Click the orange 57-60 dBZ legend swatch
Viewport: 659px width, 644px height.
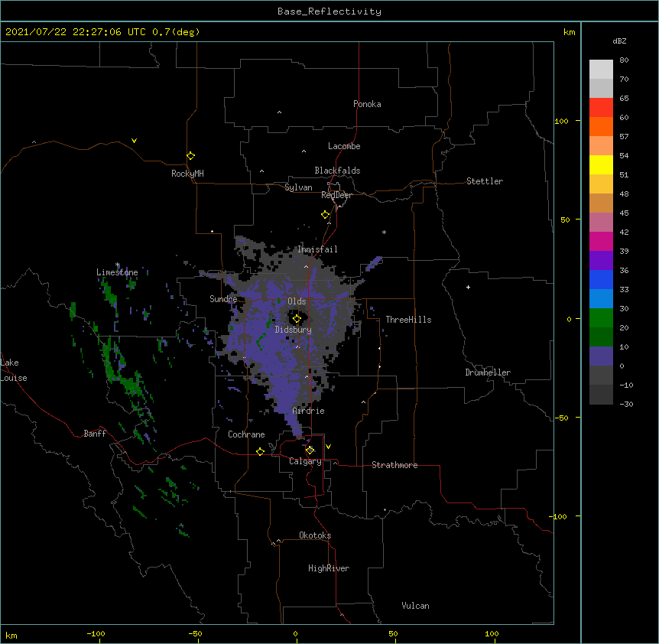pos(601,126)
